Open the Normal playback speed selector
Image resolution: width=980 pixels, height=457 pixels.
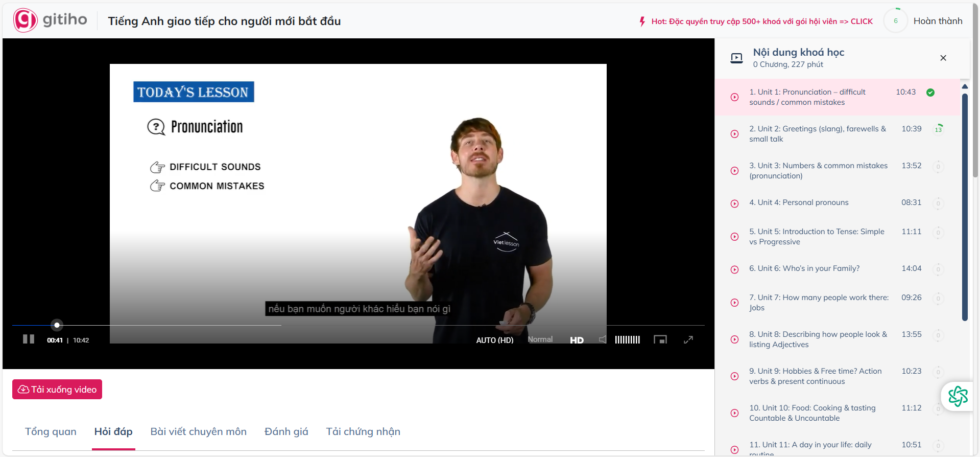click(x=540, y=339)
